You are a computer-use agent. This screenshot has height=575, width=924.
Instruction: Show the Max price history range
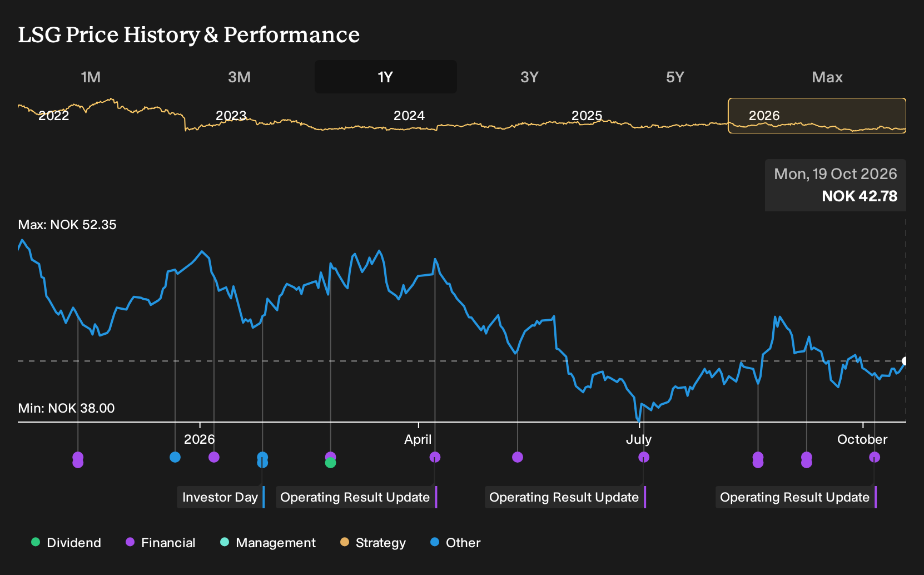pyautogui.click(x=827, y=77)
